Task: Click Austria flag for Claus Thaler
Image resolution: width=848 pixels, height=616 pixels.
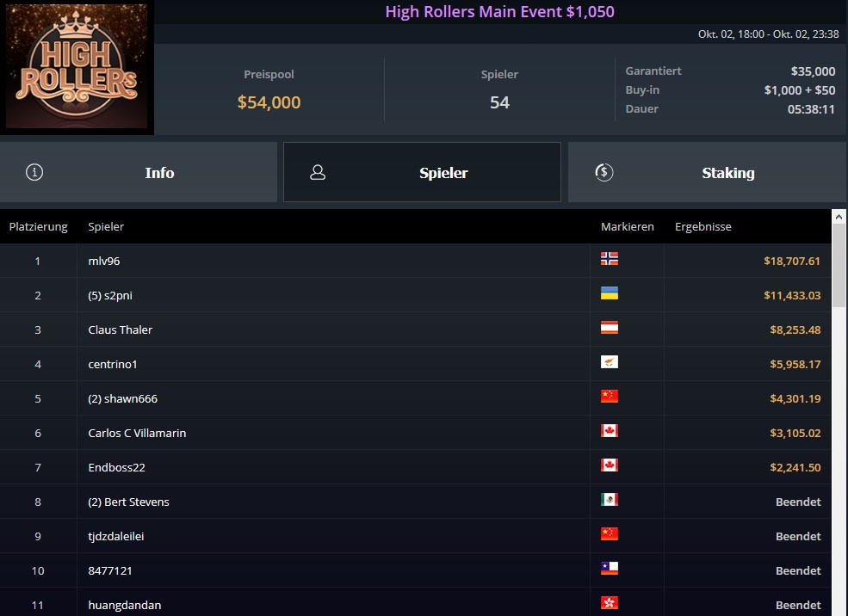Action: click(610, 328)
